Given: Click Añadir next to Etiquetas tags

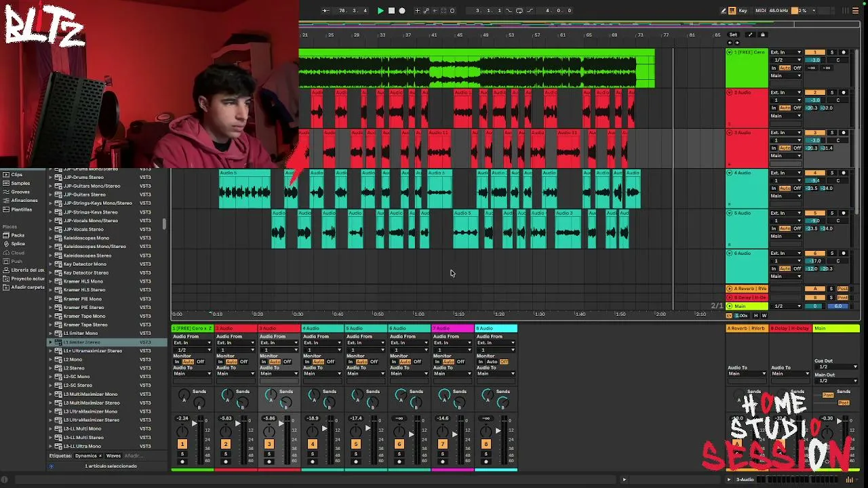Looking at the screenshot, I should [134, 456].
